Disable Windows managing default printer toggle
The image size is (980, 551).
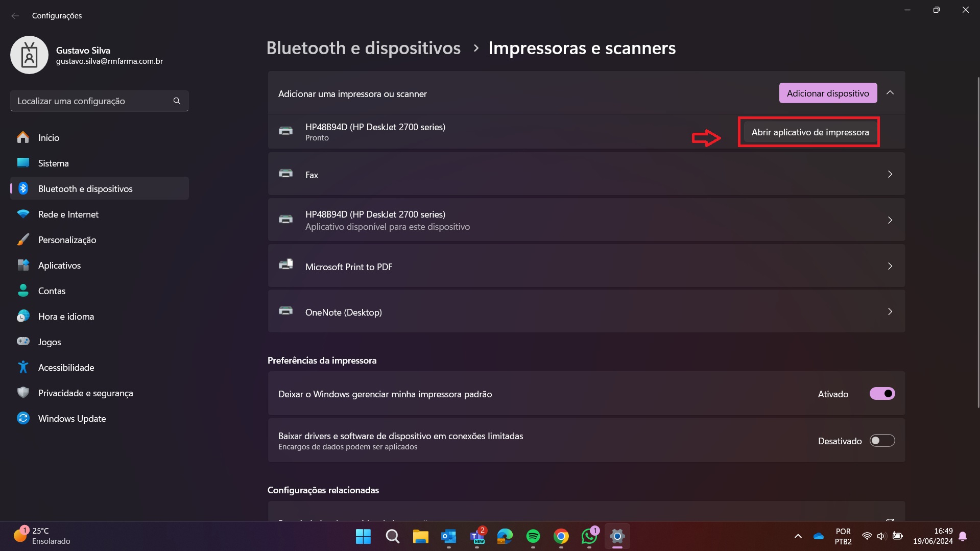click(x=882, y=394)
